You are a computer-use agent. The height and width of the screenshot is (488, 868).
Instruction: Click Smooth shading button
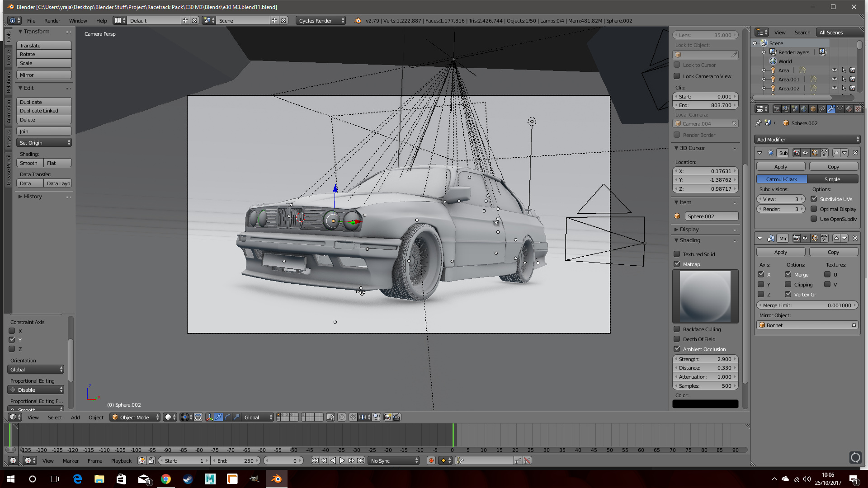30,163
